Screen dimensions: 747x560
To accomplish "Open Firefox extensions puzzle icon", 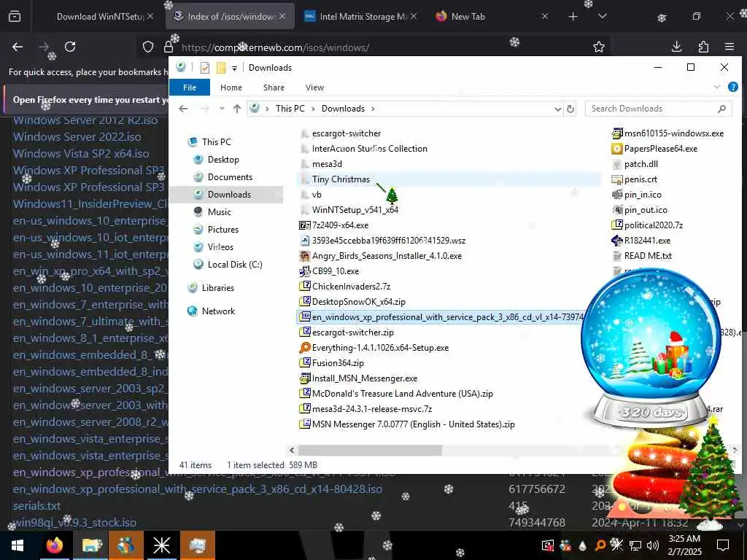I will (703, 47).
